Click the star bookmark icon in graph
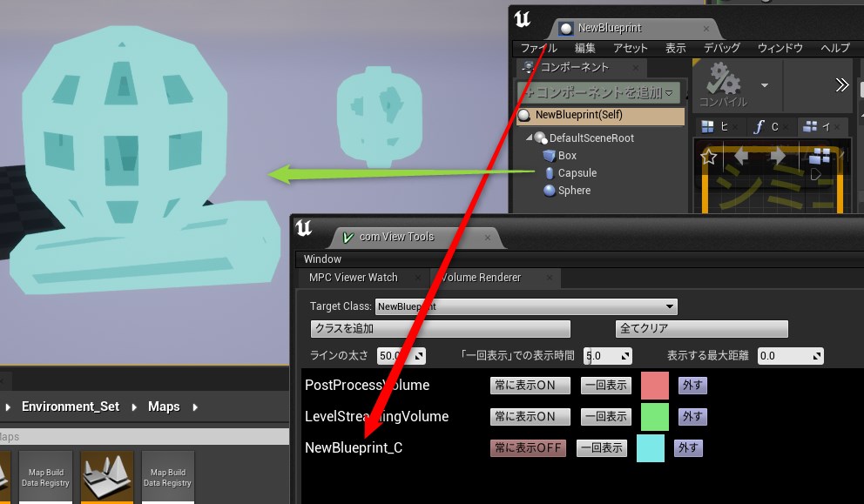The image size is (864, 504). tap(709, 157)
